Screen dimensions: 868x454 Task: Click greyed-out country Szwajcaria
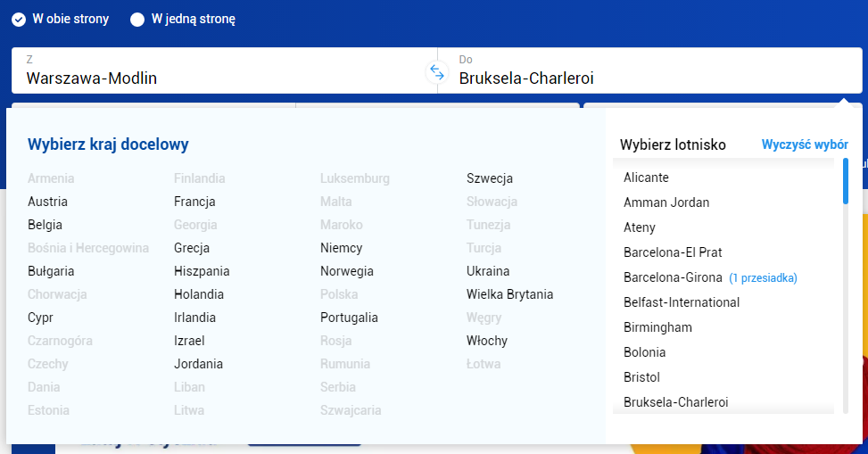(x=351, y=411)
